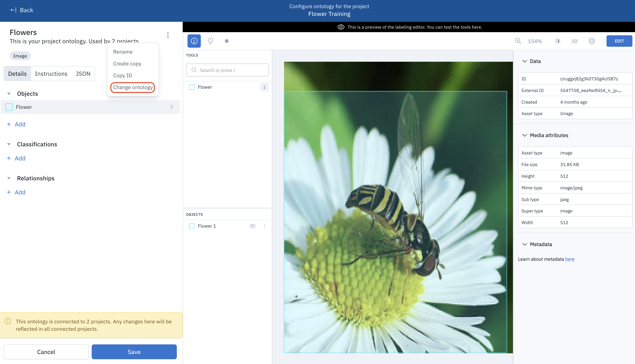Select the Flower bounding box tool checkbox
Screen dimensions: 635x364
192,87
